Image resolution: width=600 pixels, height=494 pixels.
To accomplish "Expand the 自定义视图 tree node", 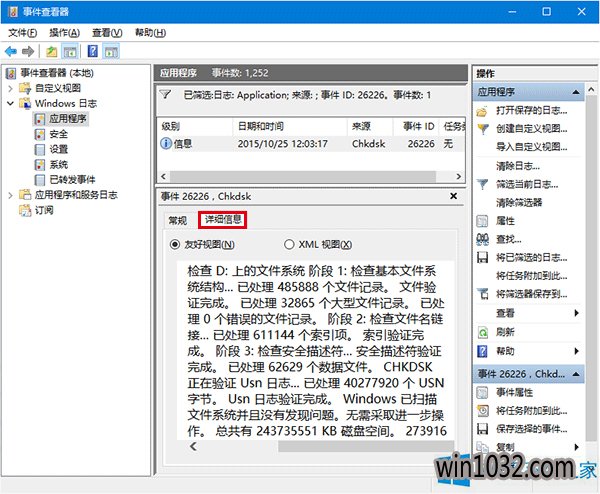I will 11,88.
